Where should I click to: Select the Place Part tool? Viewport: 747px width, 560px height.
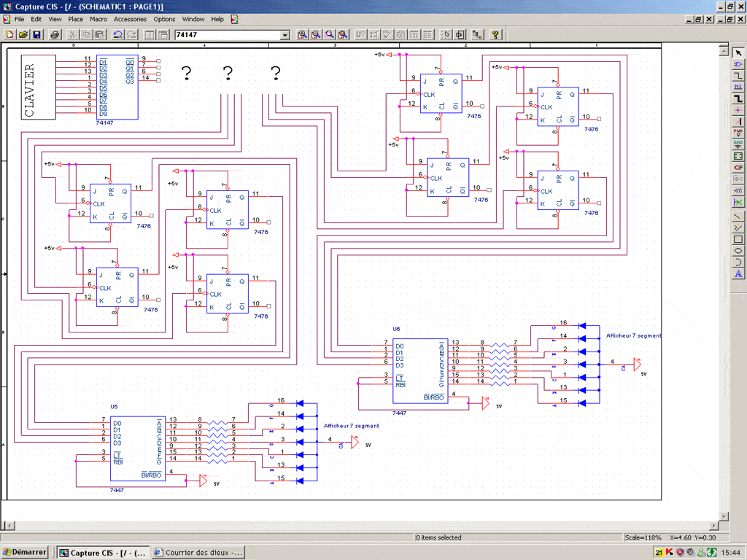[738, 64]
